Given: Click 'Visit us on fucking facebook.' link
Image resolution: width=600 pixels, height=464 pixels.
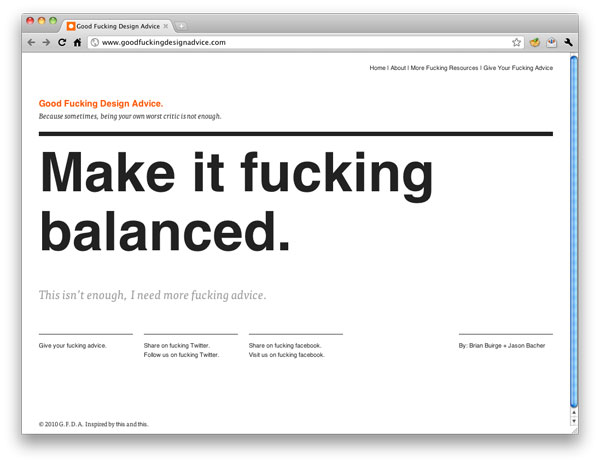Looking at the screenshot, I should point(287,355).
